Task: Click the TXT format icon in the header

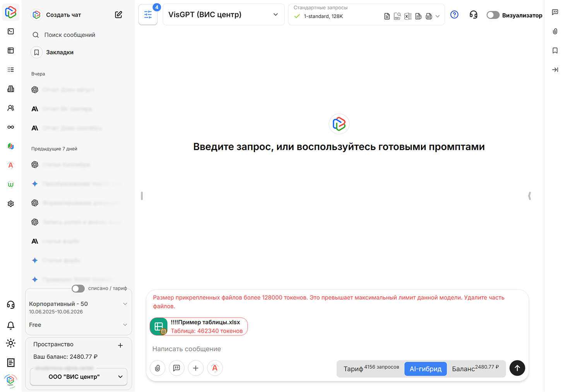Action: point(418,16)
